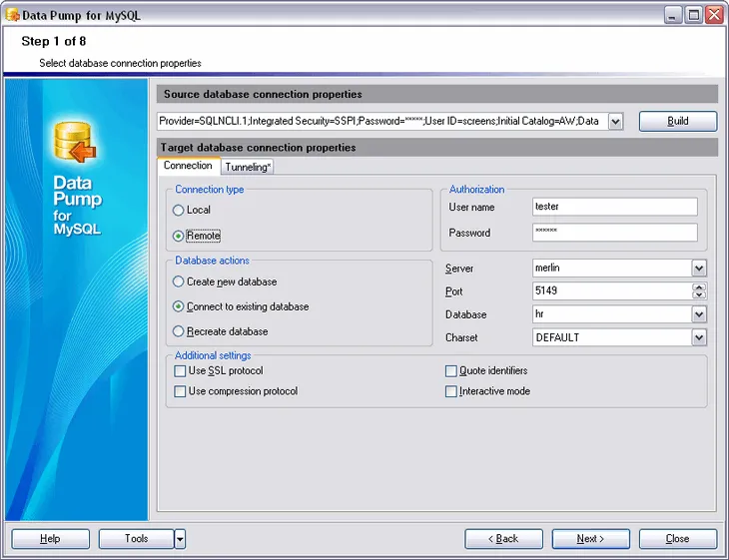Click 'Target database connection properties' header
This screenshot has height=560, width=729.
[x=258, y=148]
